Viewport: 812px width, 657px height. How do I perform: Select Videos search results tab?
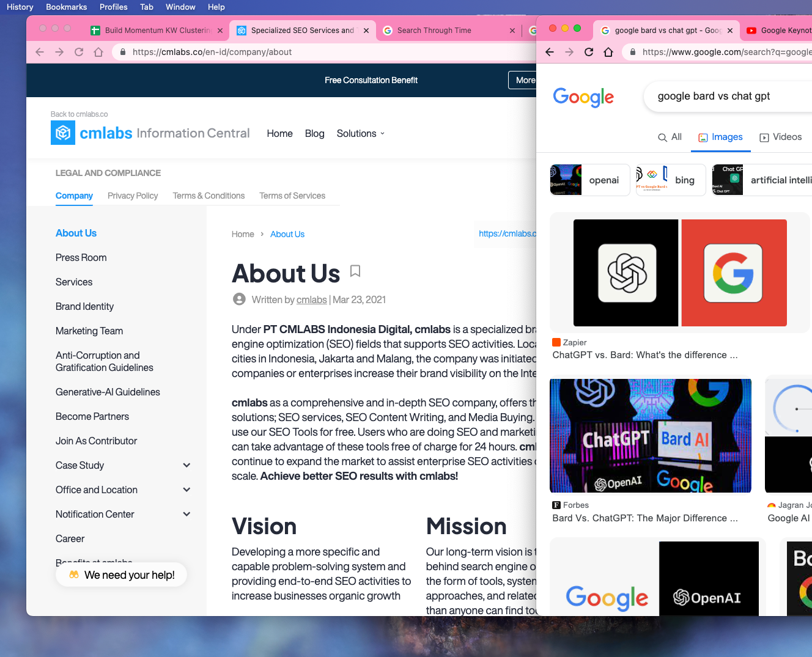(781, 137)
